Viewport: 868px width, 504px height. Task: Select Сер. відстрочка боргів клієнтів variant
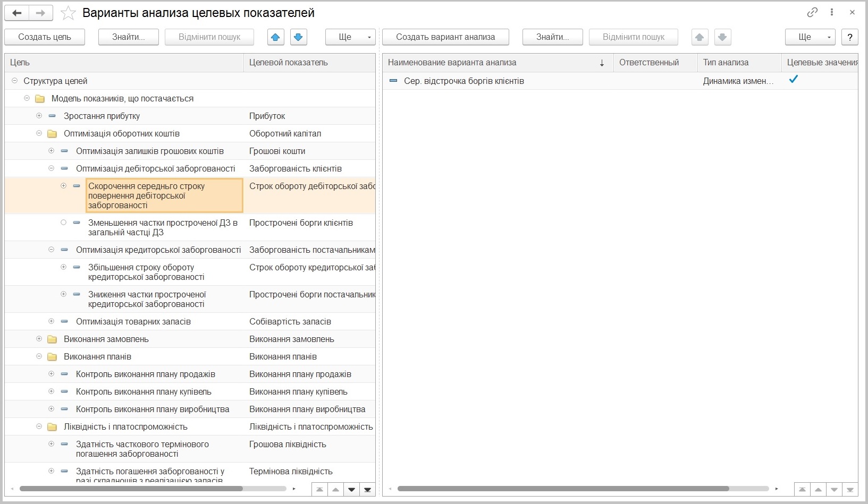pos(464,81)
